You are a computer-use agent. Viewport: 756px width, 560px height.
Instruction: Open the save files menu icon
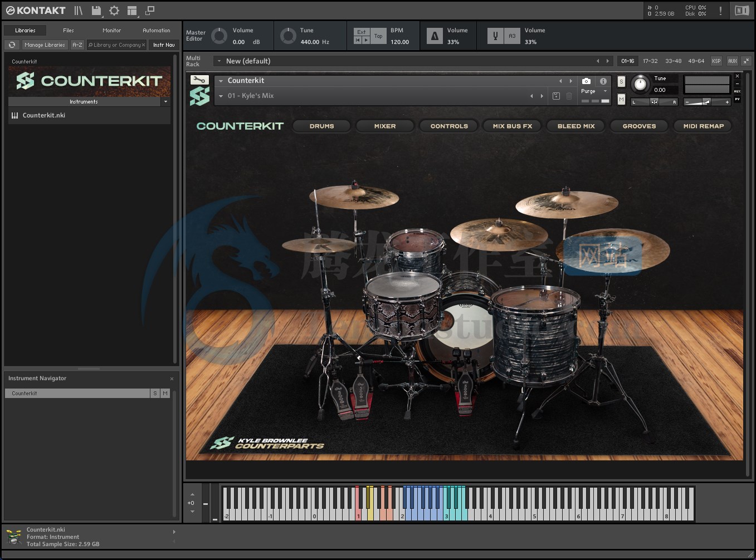coord(96,10)
